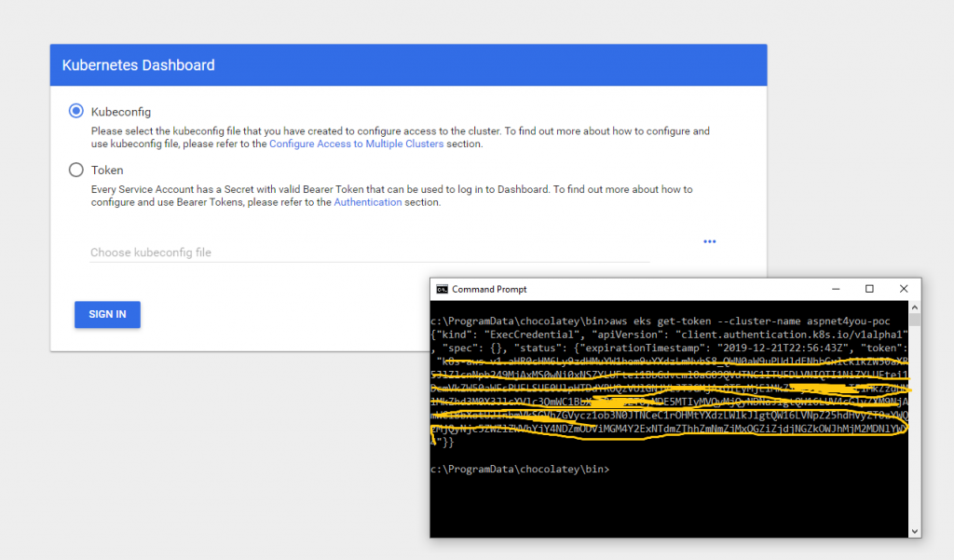
Task: Minimize the Command Prompt window
Action: coord(836,289)
